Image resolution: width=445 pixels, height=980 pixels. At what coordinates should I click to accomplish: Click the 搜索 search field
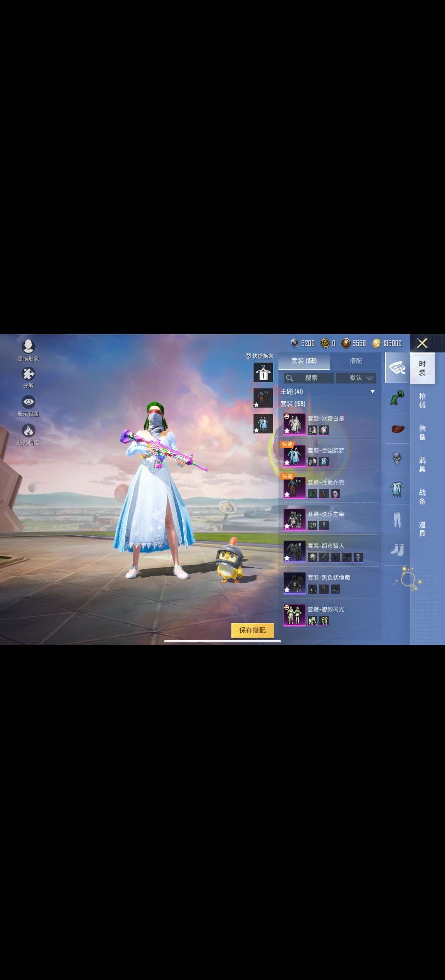pyautogui.click(x=309, y=378)
